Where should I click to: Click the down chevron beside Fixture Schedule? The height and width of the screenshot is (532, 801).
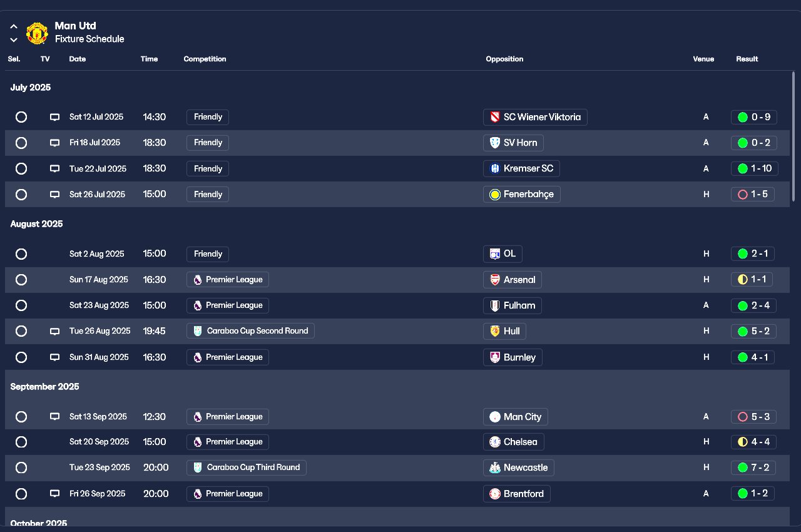14,40
